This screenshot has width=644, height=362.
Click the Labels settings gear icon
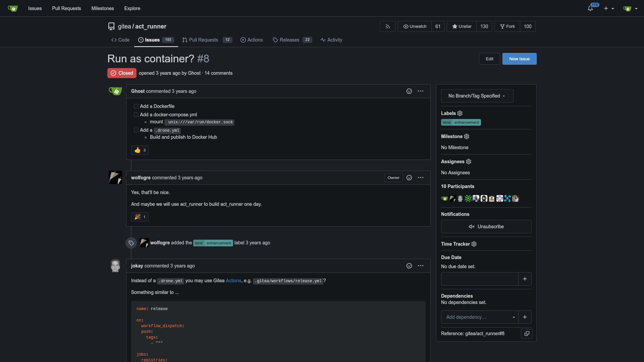(x=460, y=113)
